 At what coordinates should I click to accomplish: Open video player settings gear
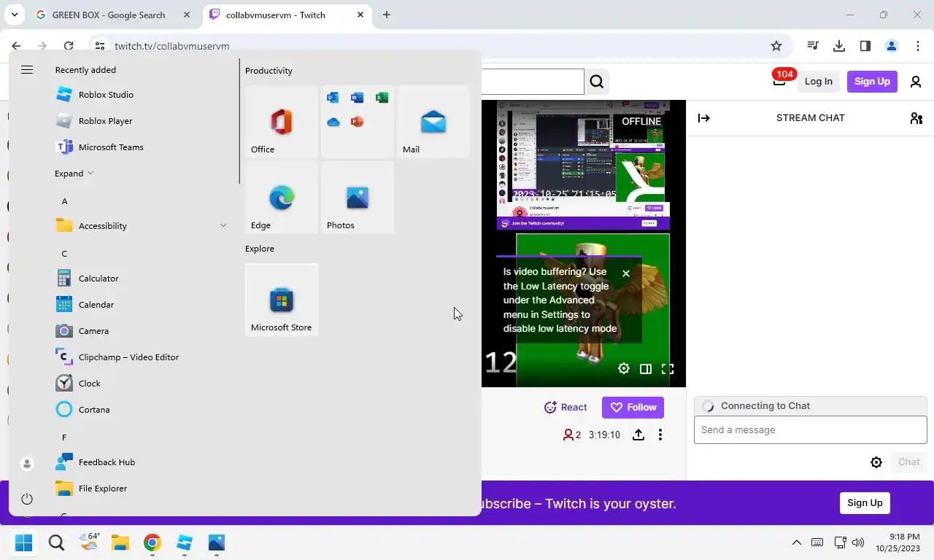pos(624,369)
